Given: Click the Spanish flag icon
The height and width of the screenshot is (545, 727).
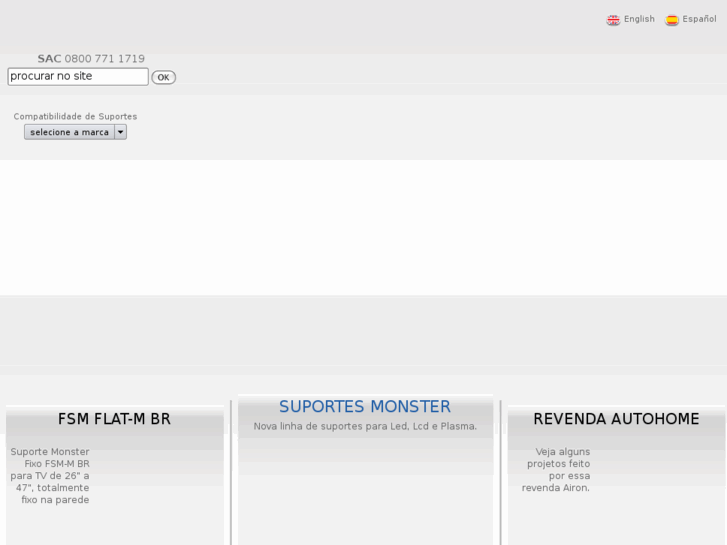Looking at the screenshot, I should click(672, 20).
